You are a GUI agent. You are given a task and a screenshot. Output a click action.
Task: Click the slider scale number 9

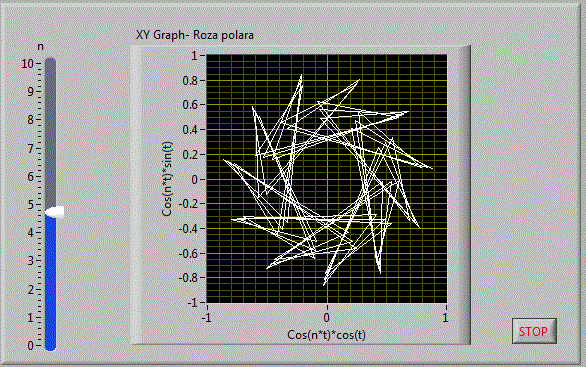(31, 92)
